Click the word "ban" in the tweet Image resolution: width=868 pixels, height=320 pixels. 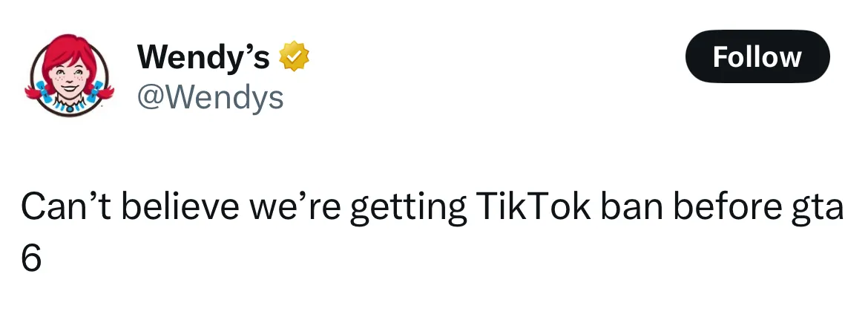click(630, 209)
